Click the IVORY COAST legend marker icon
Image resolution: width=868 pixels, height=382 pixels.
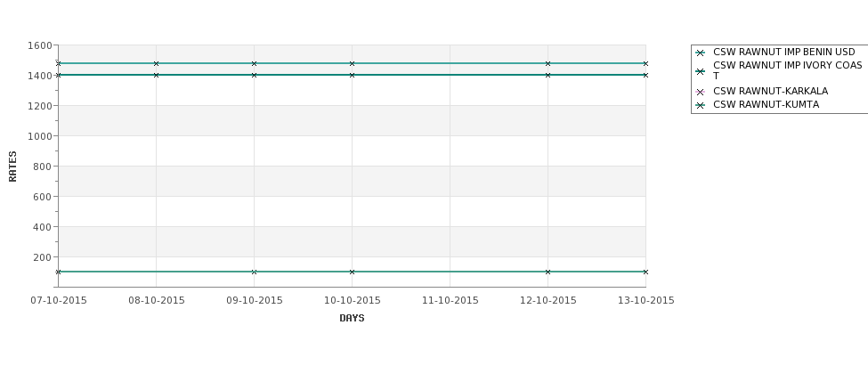(701, 71)
